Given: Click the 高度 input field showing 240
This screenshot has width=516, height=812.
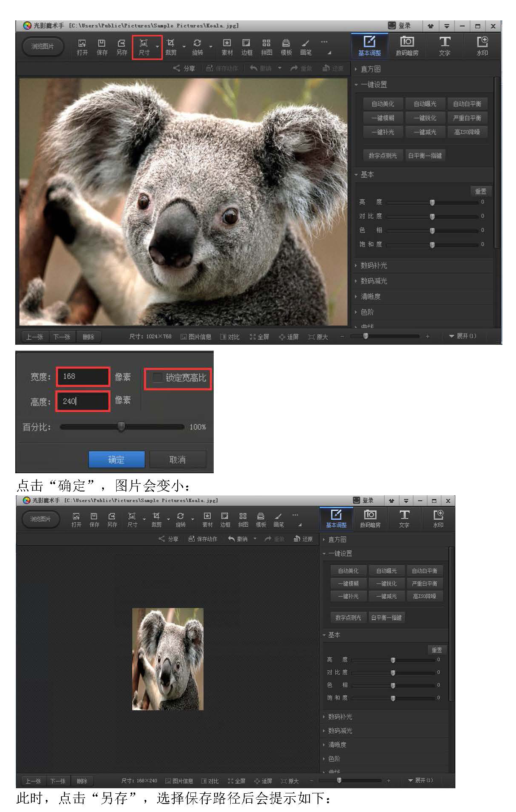Looking at the screenshot, I should 83,401.
